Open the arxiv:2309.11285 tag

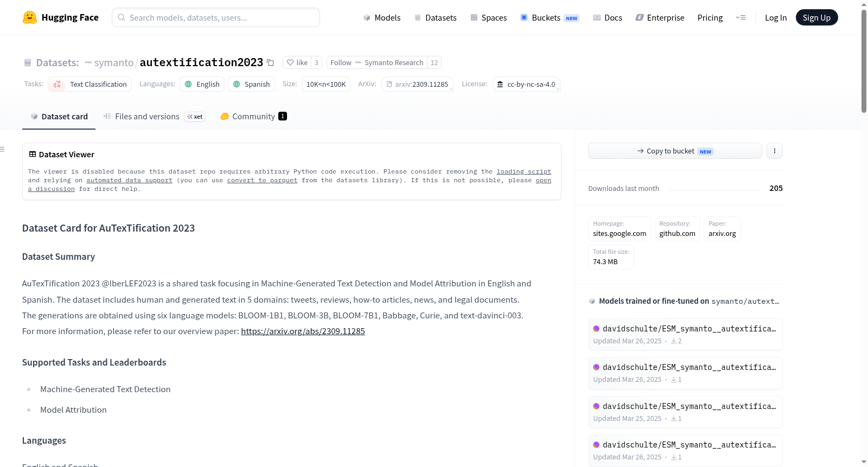(x=417, y=84)
